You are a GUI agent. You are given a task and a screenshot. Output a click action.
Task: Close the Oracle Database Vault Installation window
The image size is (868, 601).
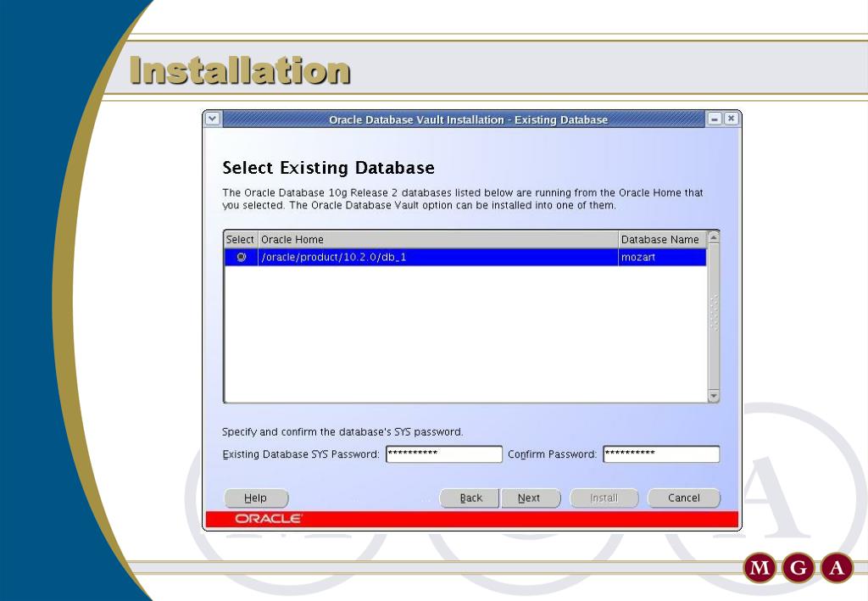tap(732, 119)
